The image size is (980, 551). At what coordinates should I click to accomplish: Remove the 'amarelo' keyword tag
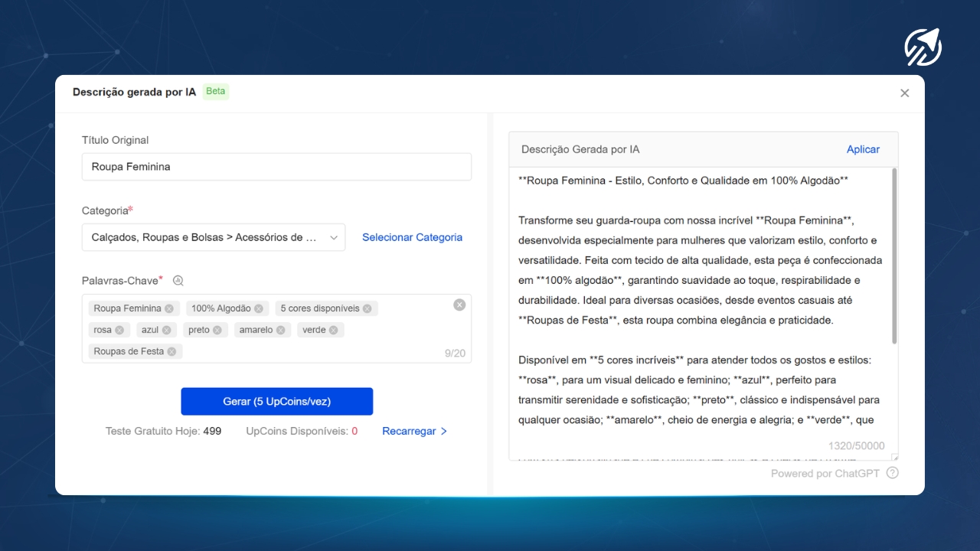[x=281, y=330]
